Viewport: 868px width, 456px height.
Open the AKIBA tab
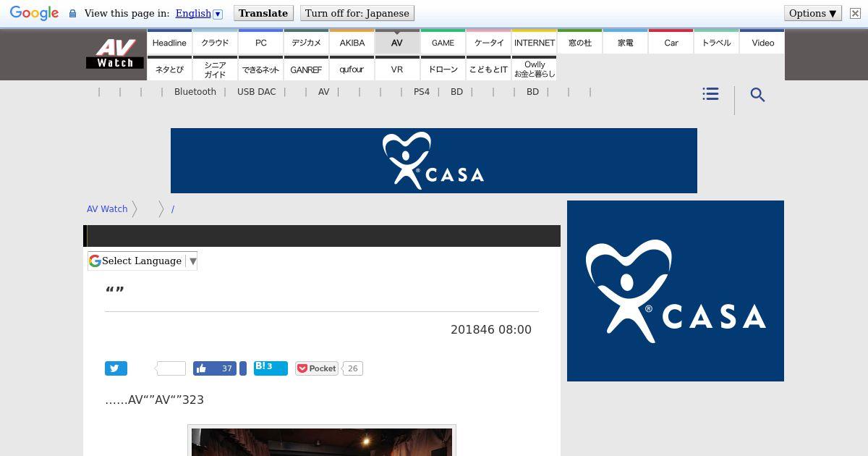(352, 42)
